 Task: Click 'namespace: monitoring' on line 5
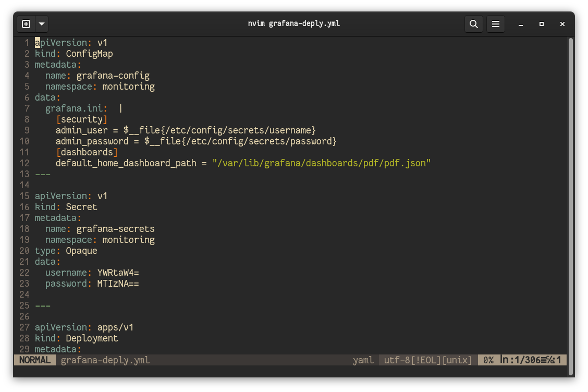click(x=100, y=87)
